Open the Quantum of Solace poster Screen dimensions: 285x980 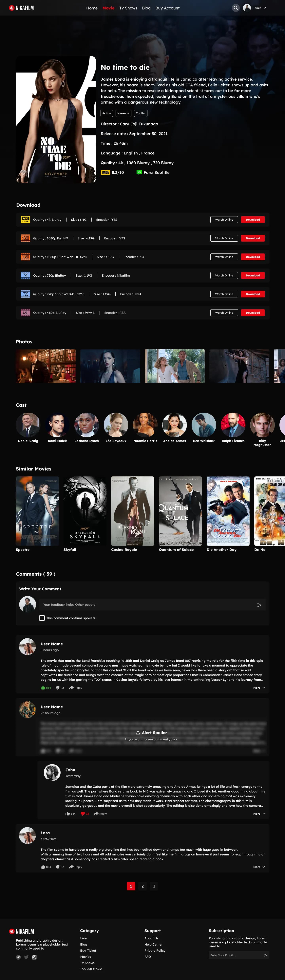(180, 511)
